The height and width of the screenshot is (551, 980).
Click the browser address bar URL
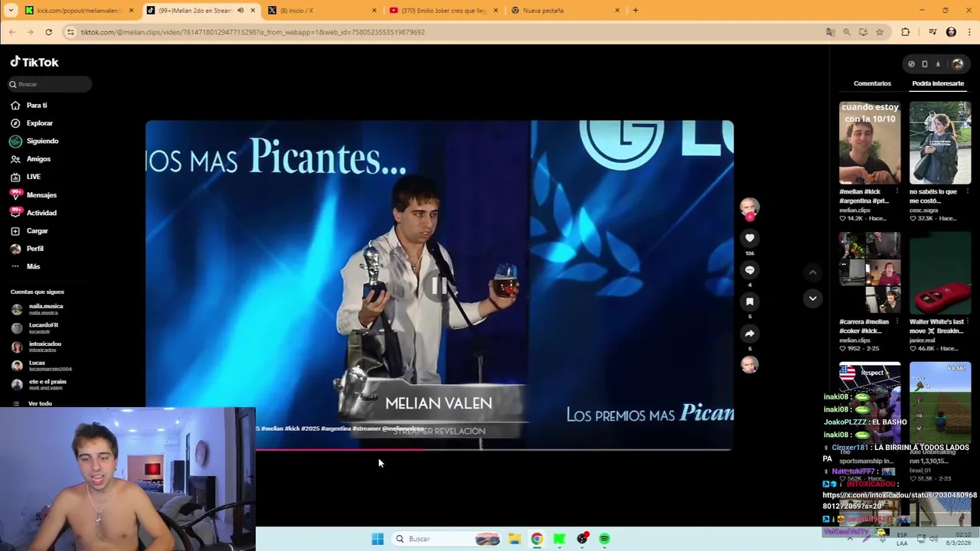tap(253, 32)
